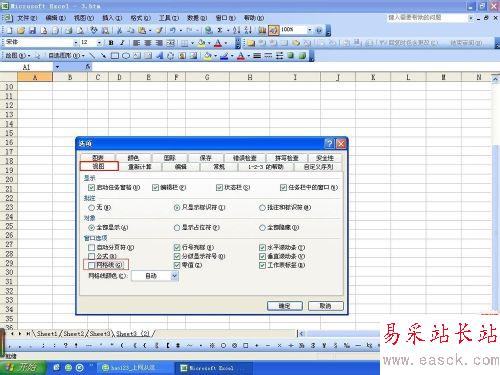Open the zoom percentage dropdown
This screenshot has height=375, width=500.
(309, 30)
